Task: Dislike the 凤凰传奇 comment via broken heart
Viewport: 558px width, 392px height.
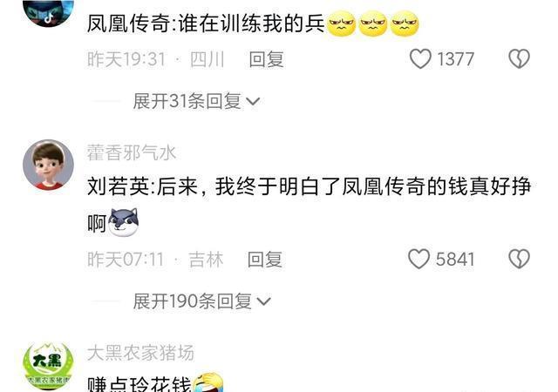Action: click(x=520, y=58)
